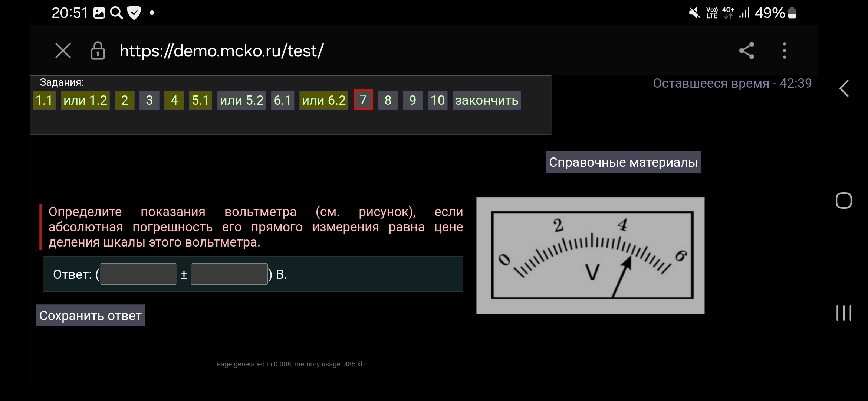Open the three-dot browser menu

coord(784,50)
